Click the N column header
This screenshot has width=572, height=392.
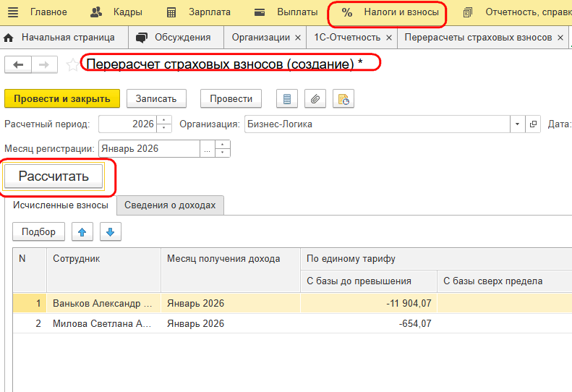pos(30,270)
